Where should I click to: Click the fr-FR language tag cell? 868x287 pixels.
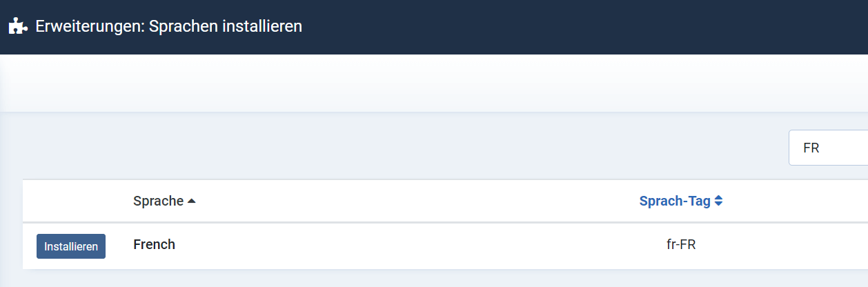click(x=676, y=245)
